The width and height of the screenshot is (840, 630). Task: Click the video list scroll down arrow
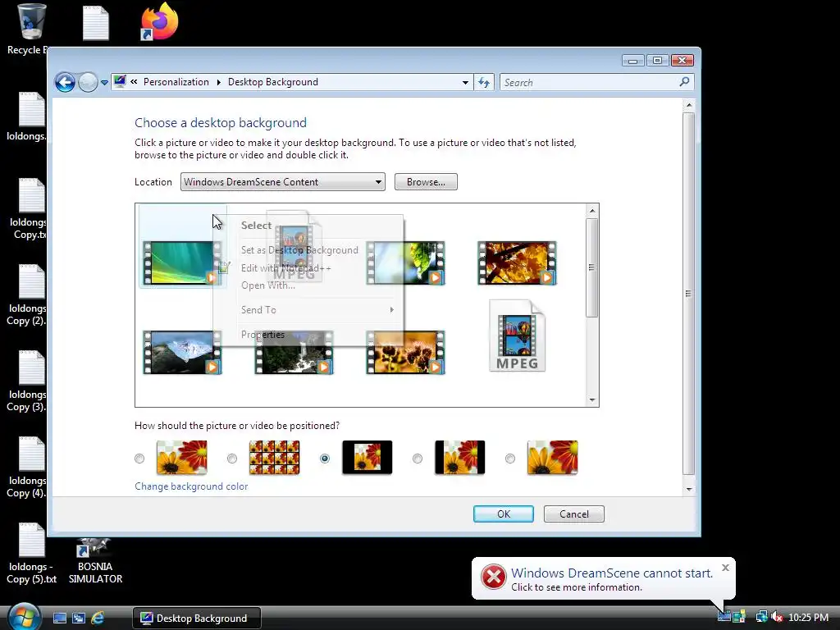pos(592,399)
